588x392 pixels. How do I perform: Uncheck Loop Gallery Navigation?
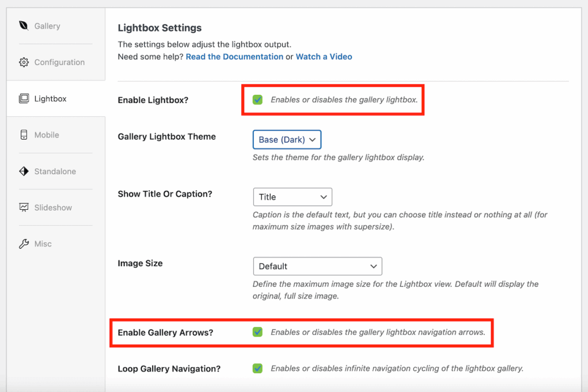point(257,368)
